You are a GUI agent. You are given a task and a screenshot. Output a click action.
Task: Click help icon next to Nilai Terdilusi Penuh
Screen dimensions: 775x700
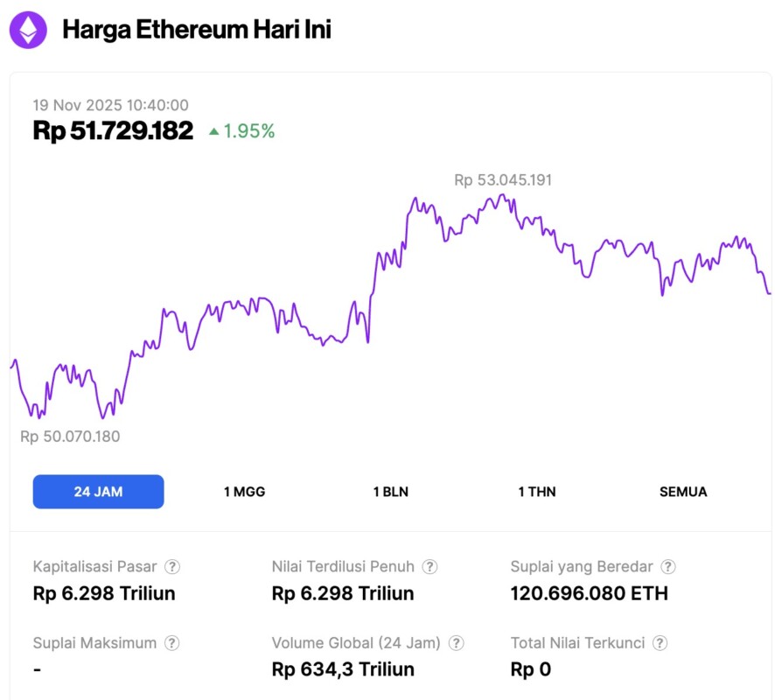point(429,567)
